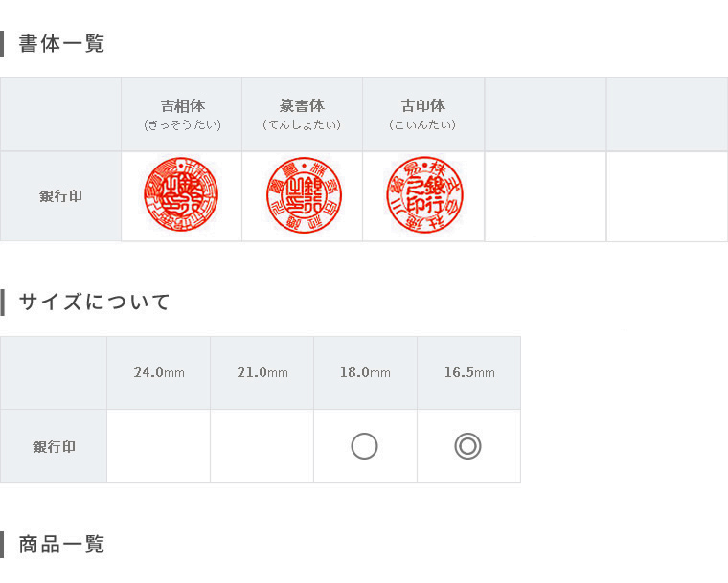The width and height of the screenshot is (728, 583).
Task: Click the 24.0mm size header
Action: click(x=159, y=372)
